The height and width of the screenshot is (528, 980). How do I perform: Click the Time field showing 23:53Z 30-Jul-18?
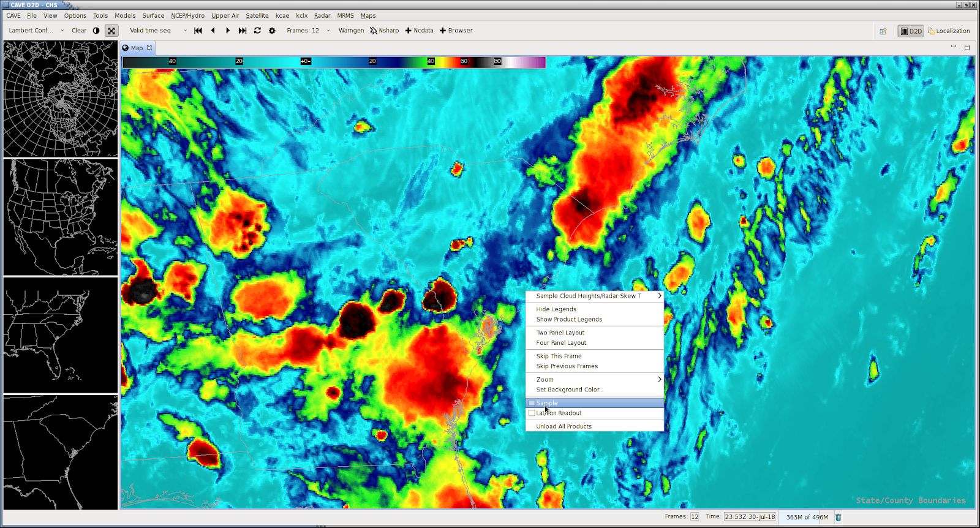750,517
